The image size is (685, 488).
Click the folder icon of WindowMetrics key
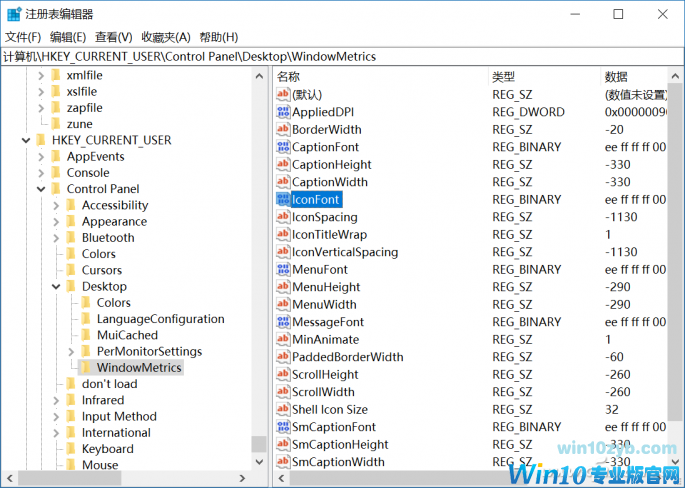pos(86,367)
